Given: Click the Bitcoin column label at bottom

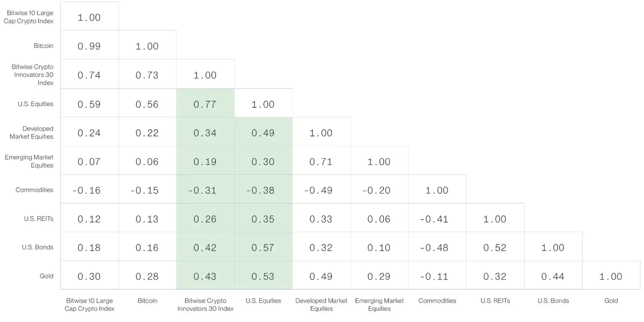Looking at the screenshot, I should 147,301.
